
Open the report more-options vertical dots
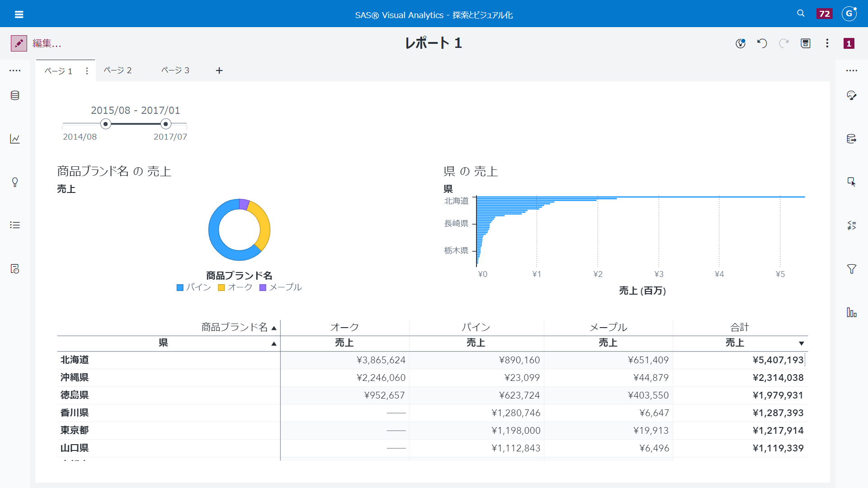[827, 43]
